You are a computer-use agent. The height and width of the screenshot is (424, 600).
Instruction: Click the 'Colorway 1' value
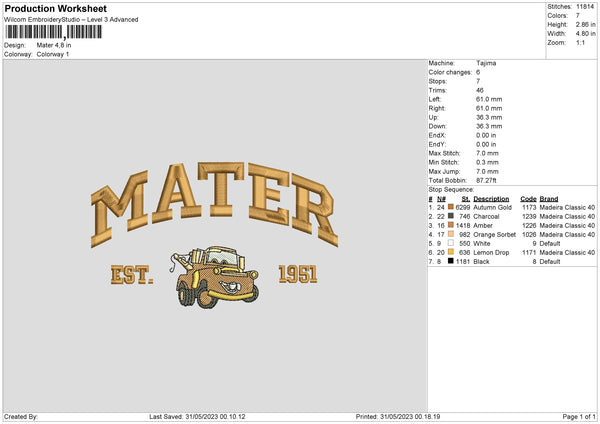(x=53, y=54)
